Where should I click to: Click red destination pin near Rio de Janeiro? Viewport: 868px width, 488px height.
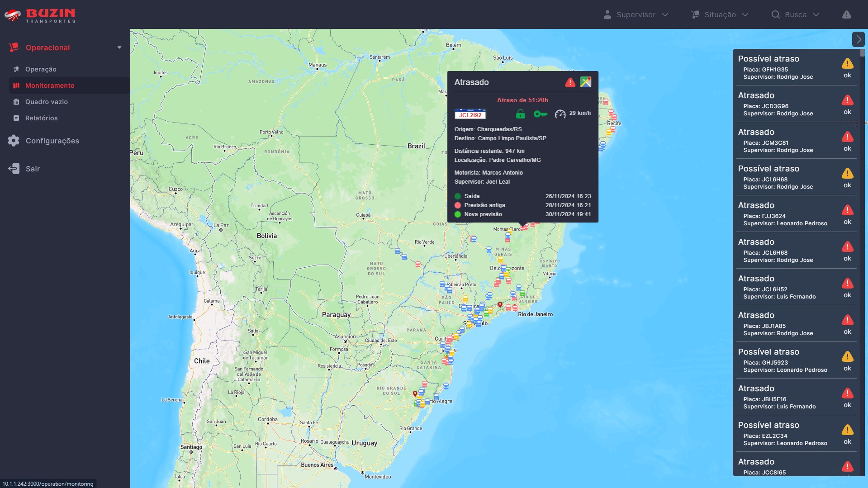click(500, 305)
